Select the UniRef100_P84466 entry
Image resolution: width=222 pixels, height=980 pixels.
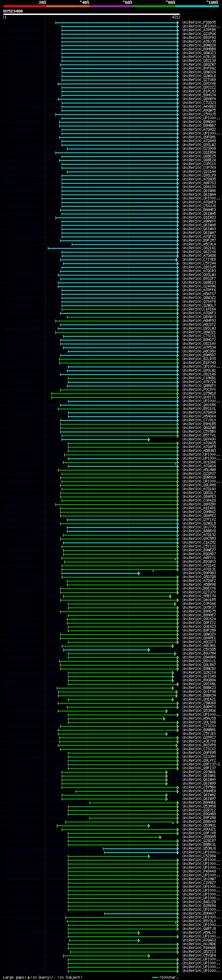point(199,948)
